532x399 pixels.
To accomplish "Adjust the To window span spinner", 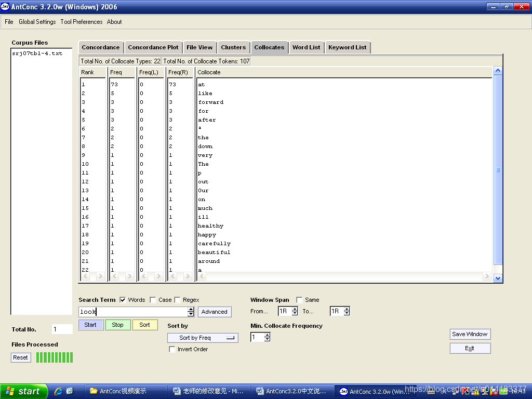I will click(347, 311).
